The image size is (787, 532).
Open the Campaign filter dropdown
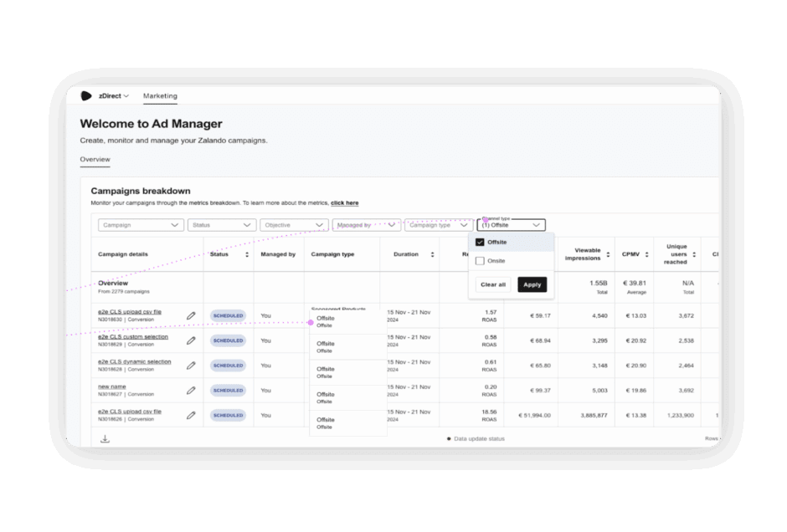(x=141, y=225)
